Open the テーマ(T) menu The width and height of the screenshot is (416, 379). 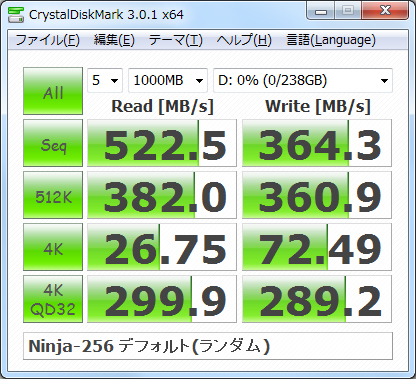(176, 40)
